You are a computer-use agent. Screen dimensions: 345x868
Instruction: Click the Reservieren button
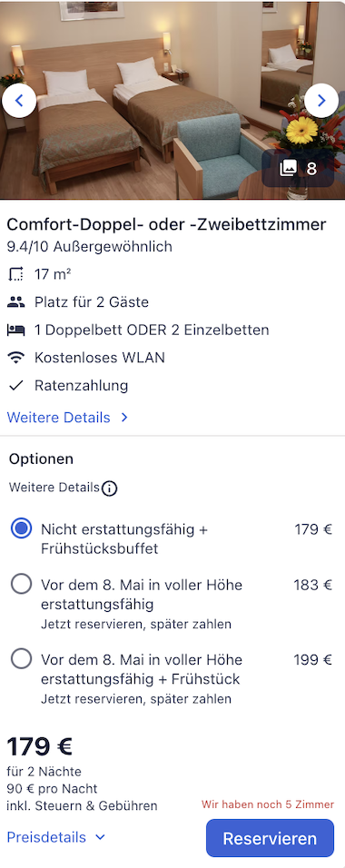point(270,838)
